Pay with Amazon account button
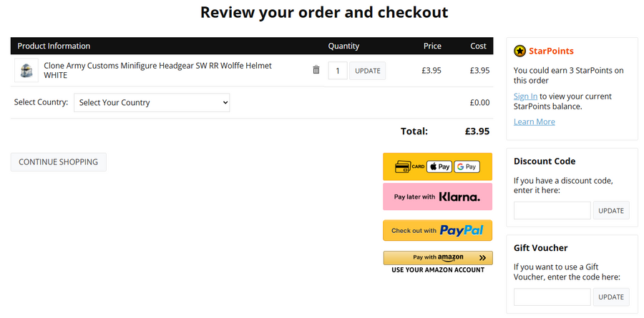This screenshot has width=644, height=318. click(x=437, y=258)
